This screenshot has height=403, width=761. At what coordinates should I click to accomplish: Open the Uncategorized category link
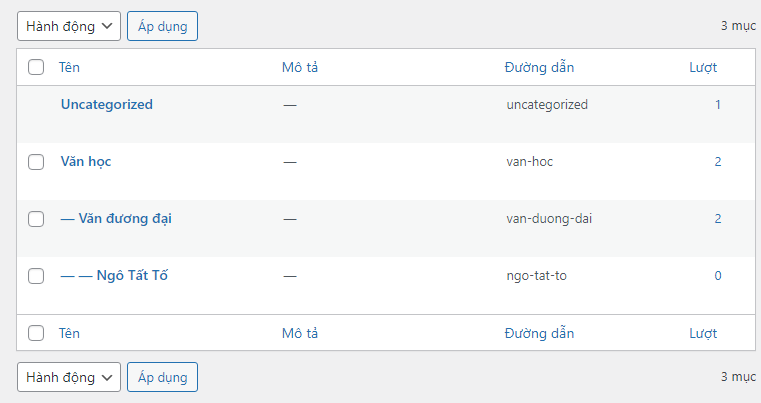pyautogui.click(x=106, y=104)
